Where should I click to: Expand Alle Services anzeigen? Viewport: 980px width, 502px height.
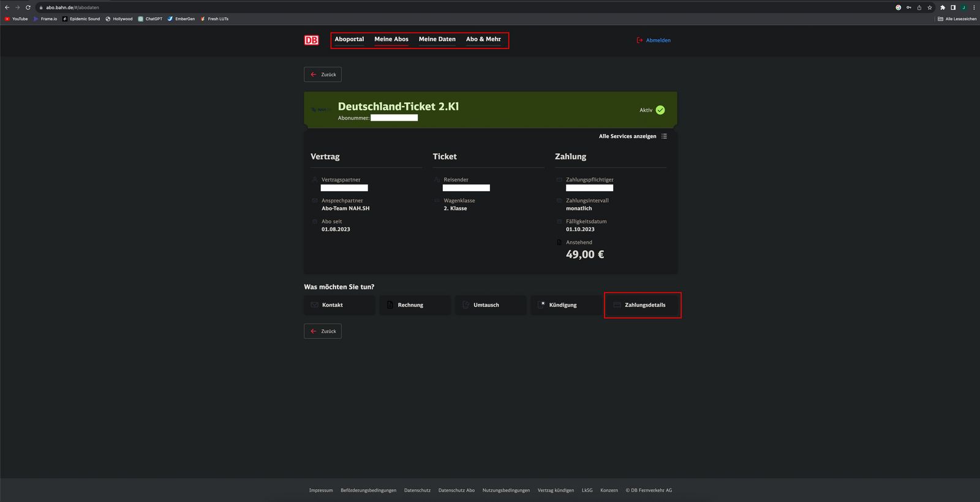click(x=627, y=136)
